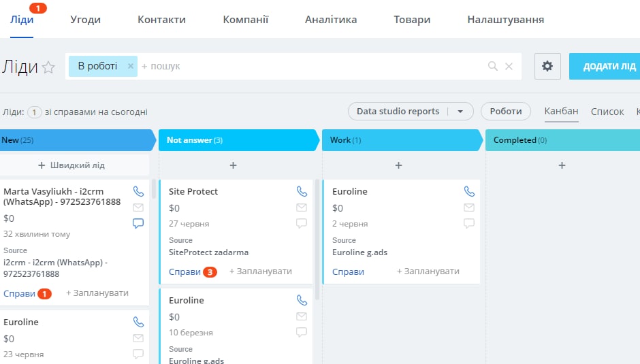This screenshot has height=364, width=640.
Task: Open the Товари tab
Action: click(x=412, y=20)
